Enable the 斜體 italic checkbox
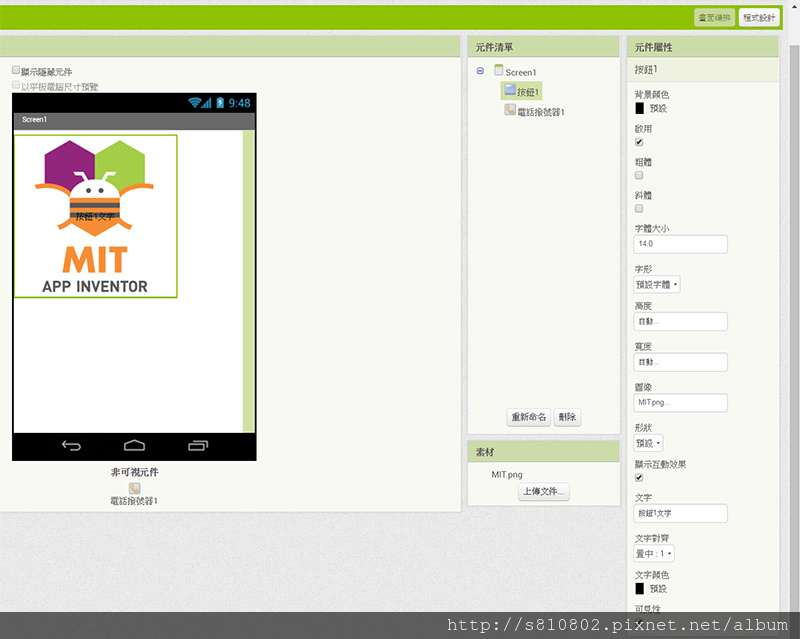Image resolution: width=800 pixels, height=639 pixels. (x=639, y=208)
